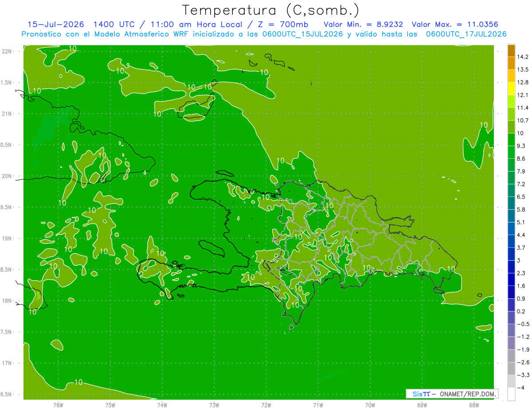Click the "20N" latitude label
The width and height of the screenshot is (532, 411).
(x=6, y=176)
